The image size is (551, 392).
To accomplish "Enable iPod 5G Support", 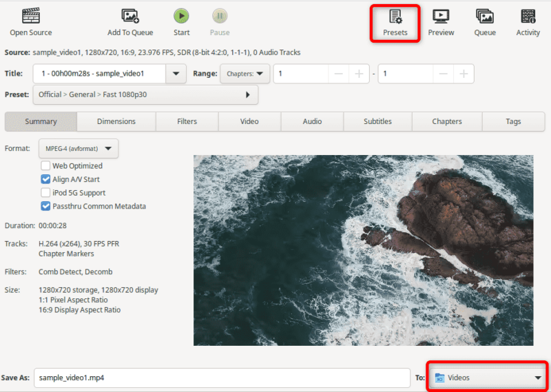I will pos(45,193).
